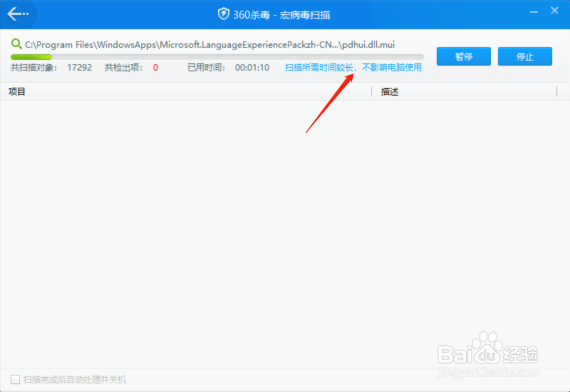570x392 pixels.
Task: Minimize the 360杀毒 window
Action: 534,12
